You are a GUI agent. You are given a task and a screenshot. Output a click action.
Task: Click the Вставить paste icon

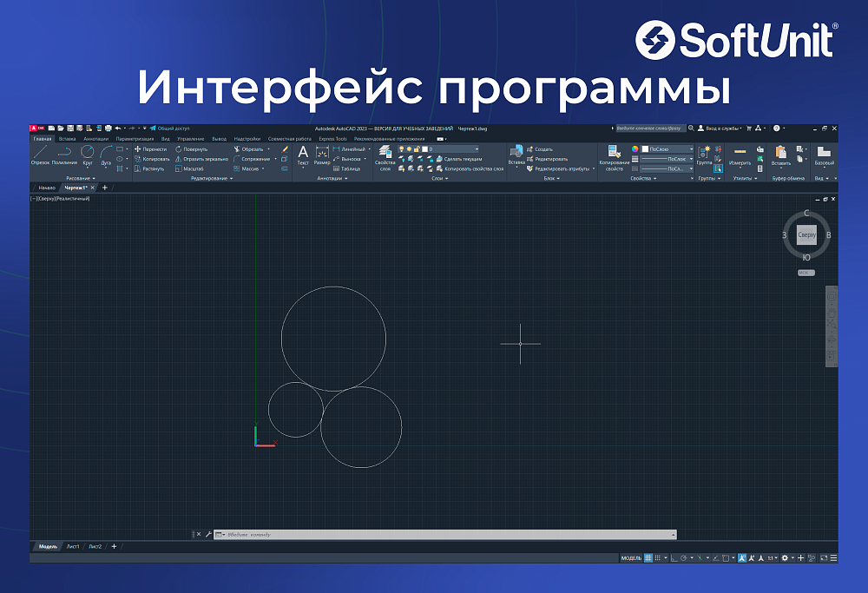click(781, 155)
